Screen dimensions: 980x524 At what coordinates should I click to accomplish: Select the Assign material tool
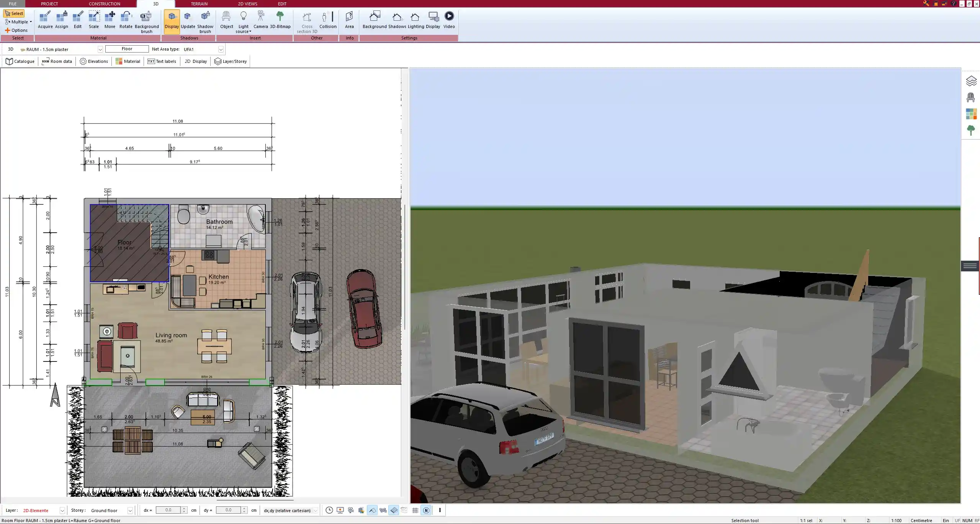(x=61, y=20)
